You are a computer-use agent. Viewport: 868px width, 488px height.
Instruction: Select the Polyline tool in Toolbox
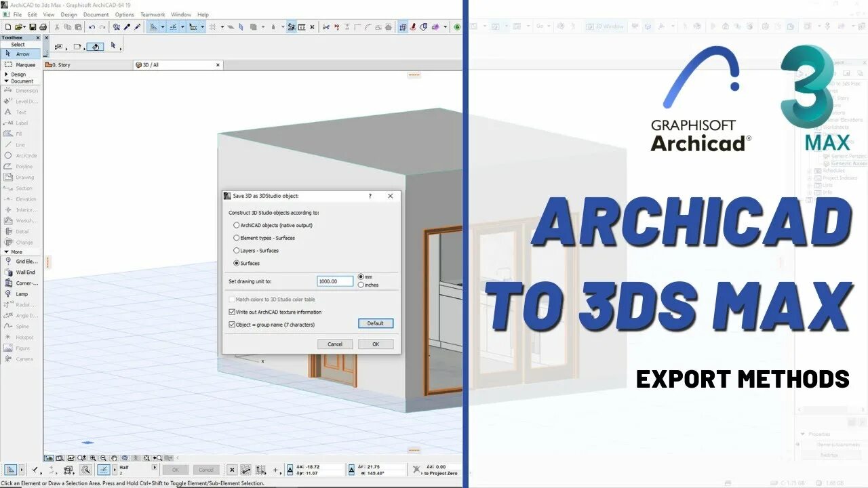(x=20, y=166)
